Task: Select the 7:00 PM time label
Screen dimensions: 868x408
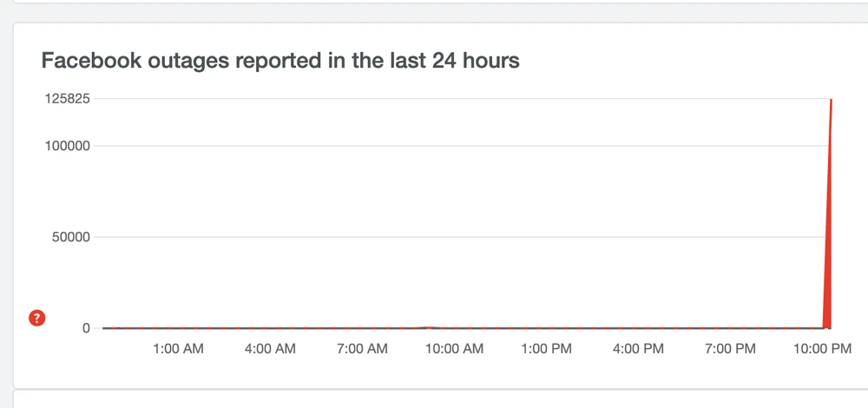Action: [730, 349]
